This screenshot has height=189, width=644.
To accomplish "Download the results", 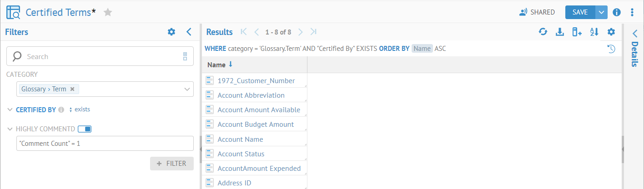I will 560,32.
